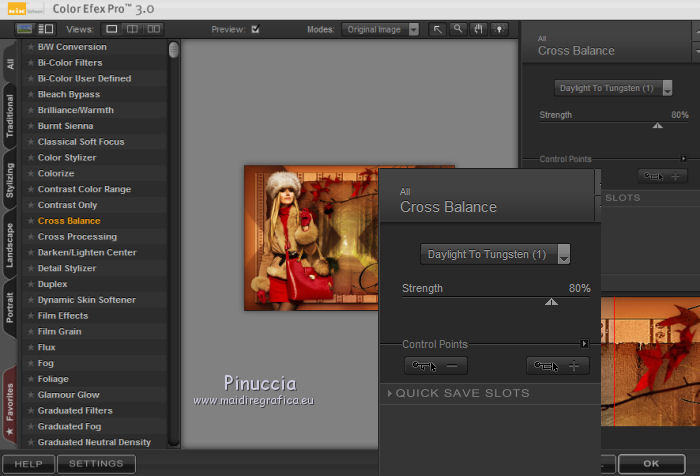
Task: Add control point button in small right panel
Action: 662,176
